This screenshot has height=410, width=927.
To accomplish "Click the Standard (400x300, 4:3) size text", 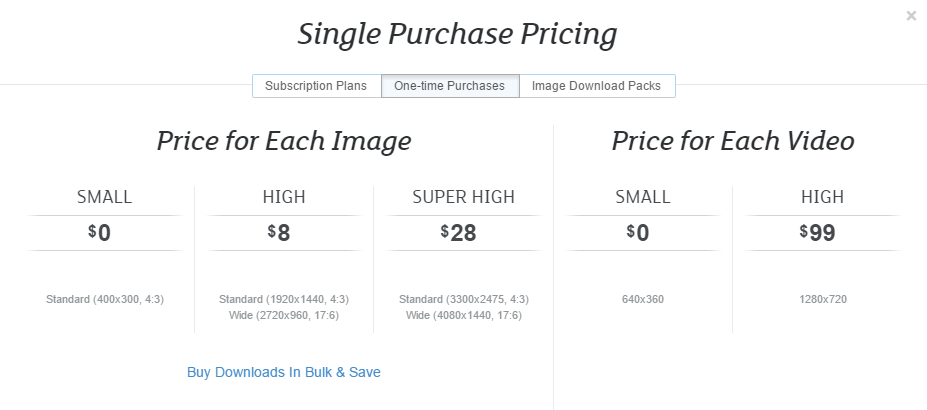I will pyautogui.click(x=104, y=299).
